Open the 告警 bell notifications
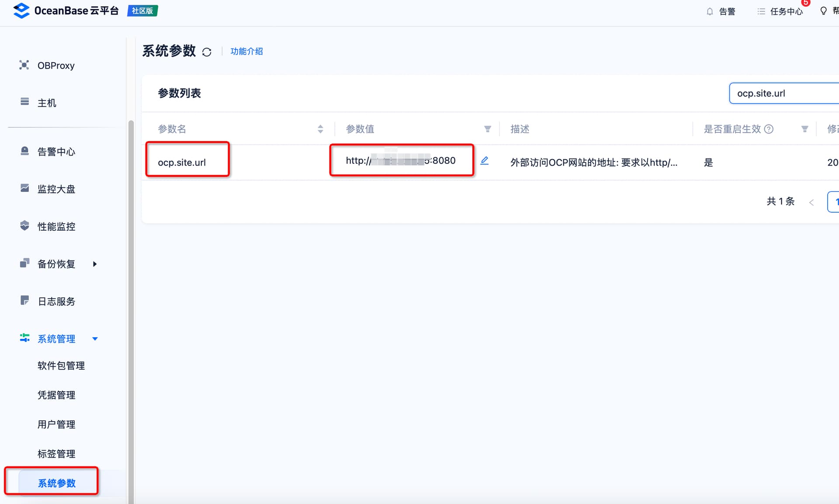The image size is (839, 504). (x=721, y=11)
